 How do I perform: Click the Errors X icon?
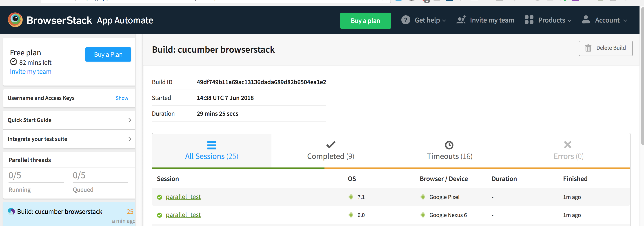[568, 145]
